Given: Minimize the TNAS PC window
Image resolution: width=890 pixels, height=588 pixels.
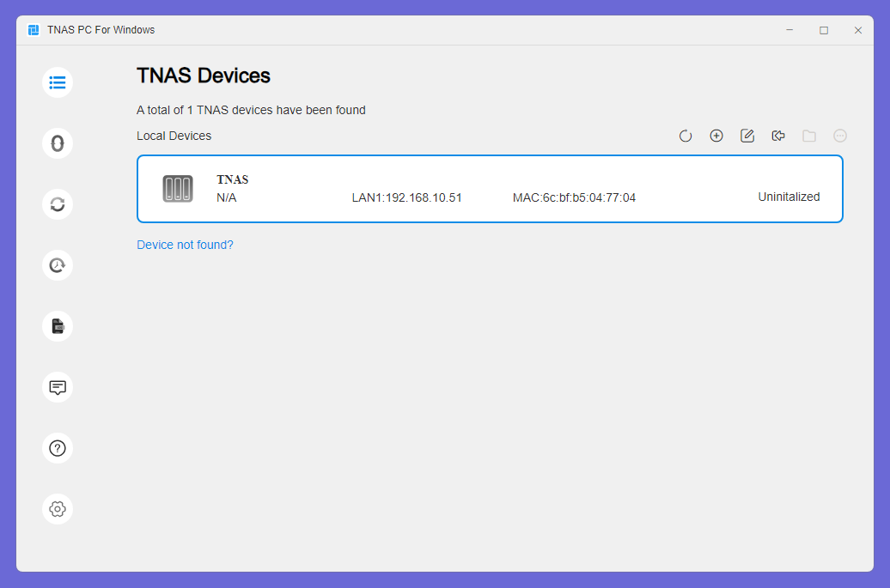Looking at the screenshot, I should [x=789, y=30].
